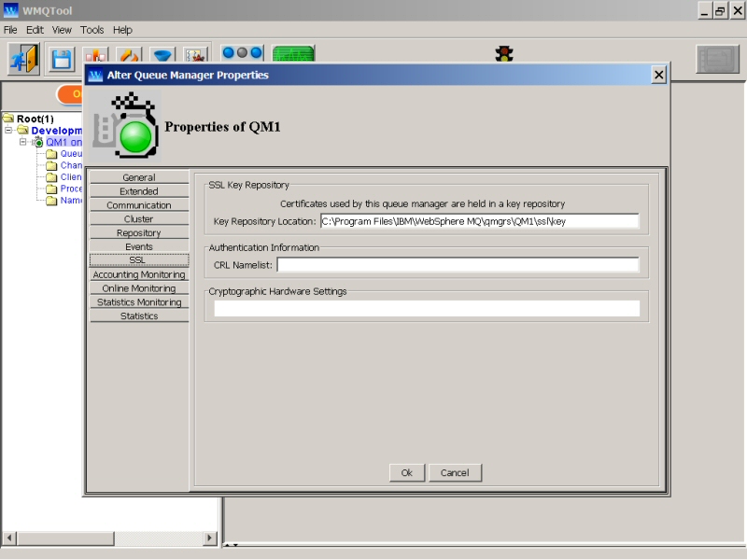
Task: Select the Cluster tab
Action: (139, 218)
